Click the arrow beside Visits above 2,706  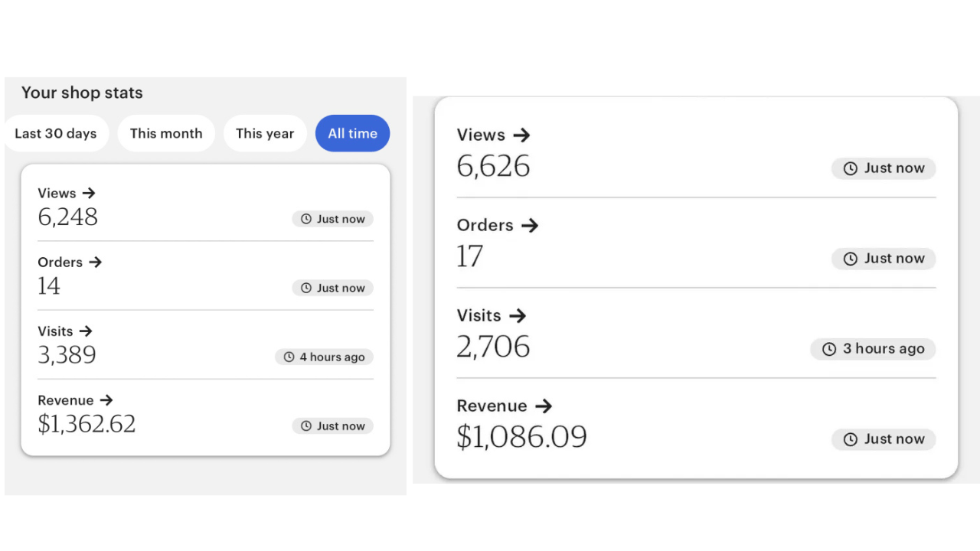(518, 316)
